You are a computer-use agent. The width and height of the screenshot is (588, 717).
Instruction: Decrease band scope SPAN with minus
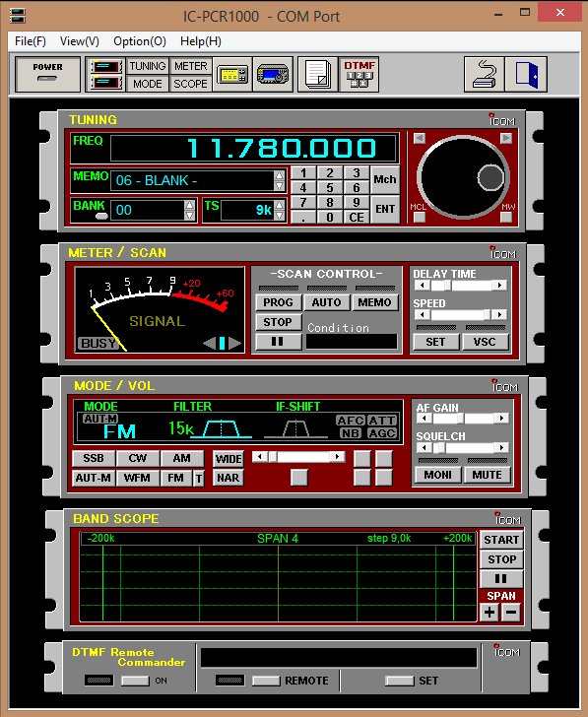click(511, 613)
